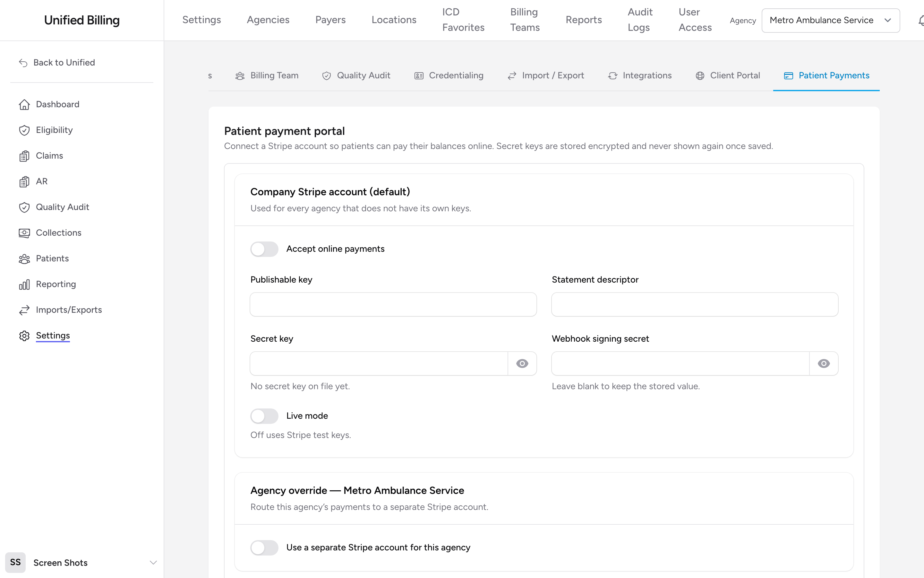The image size is (924, 578).
Task: Open Reports in top navigation
Action: [x=583, y=20]
